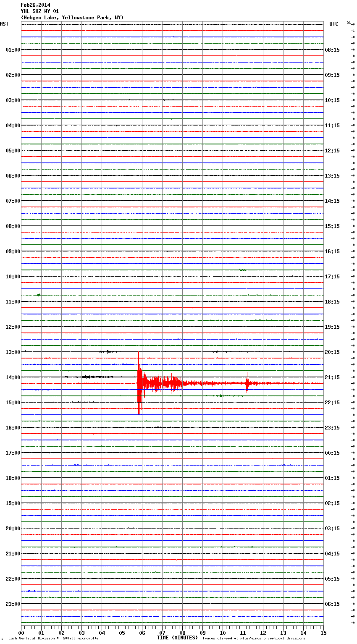Click the 05:00 MST hour label
This screenshot has width=357, height=644.
[13, 151]
